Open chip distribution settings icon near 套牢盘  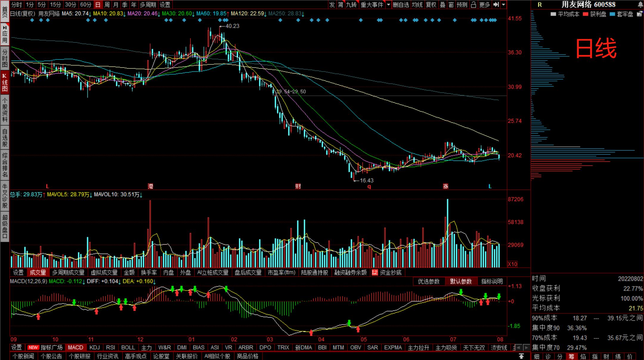pyautogui.click(x=639, y=14)
